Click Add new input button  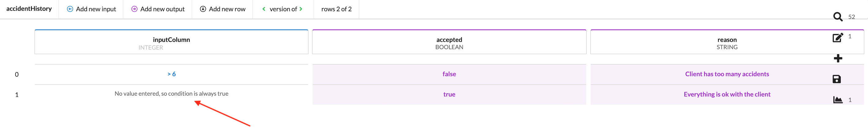(x=91, y=9)
